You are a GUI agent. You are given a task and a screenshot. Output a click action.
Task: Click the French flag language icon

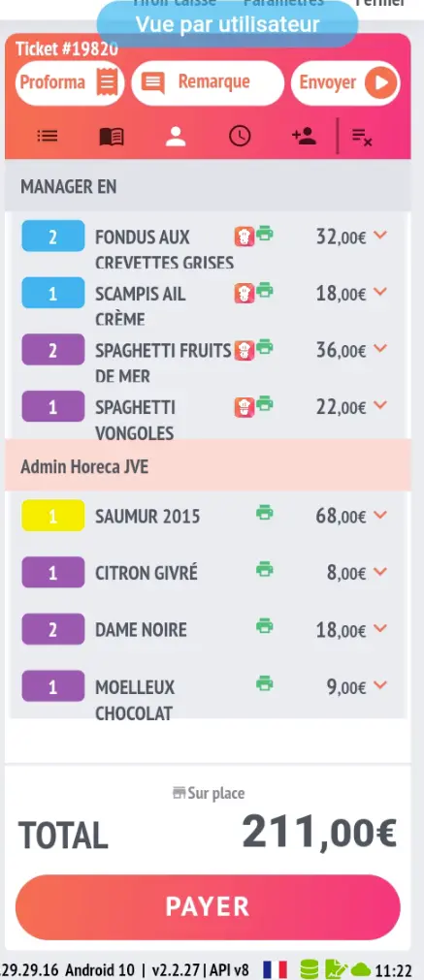coord(275,969)
